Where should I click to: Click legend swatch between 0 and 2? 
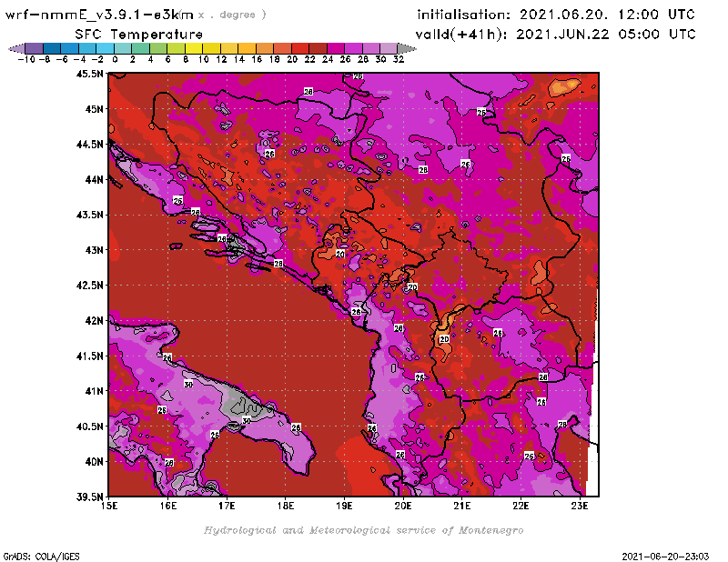coord(123,48)
